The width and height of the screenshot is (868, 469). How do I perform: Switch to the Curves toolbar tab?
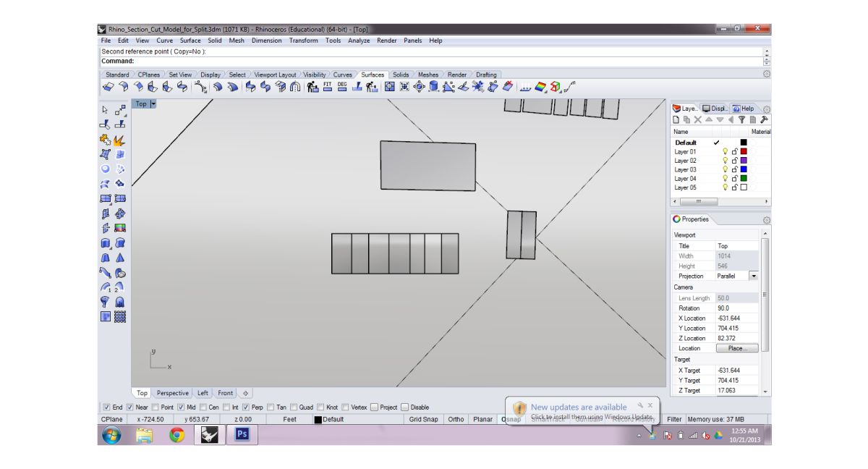pos(342,75)
